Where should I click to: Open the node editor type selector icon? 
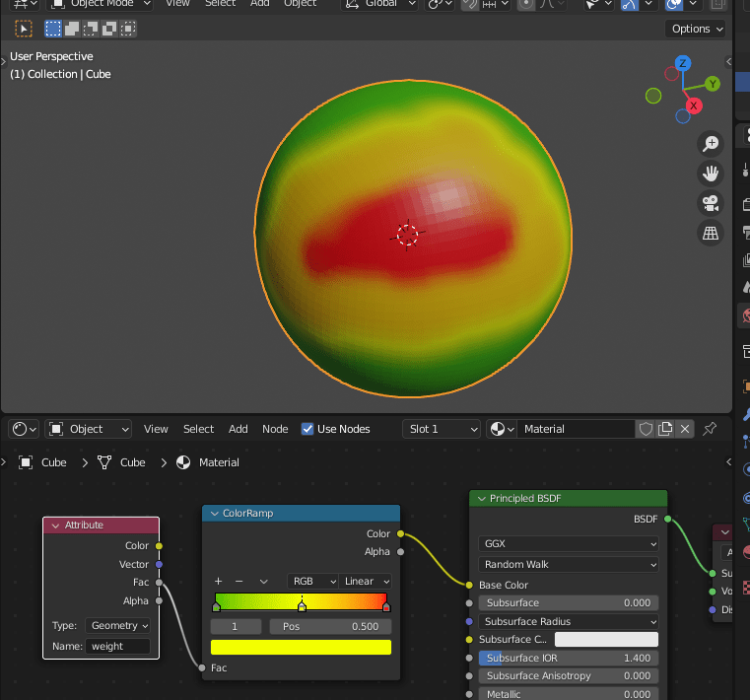click(x=24, y=429)
